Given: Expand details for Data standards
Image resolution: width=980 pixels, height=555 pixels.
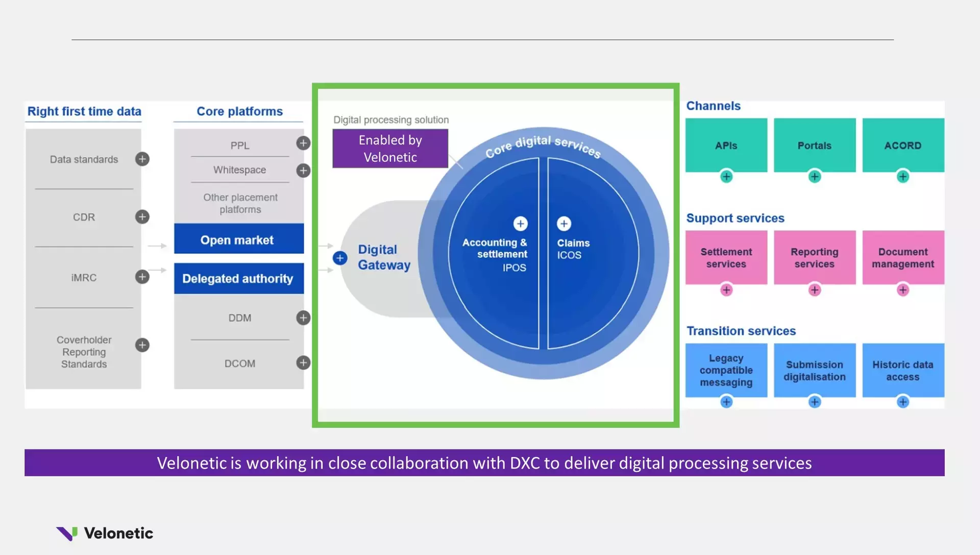Looking at the screenshot, I should pyautogui.click(x=142, y=159).
